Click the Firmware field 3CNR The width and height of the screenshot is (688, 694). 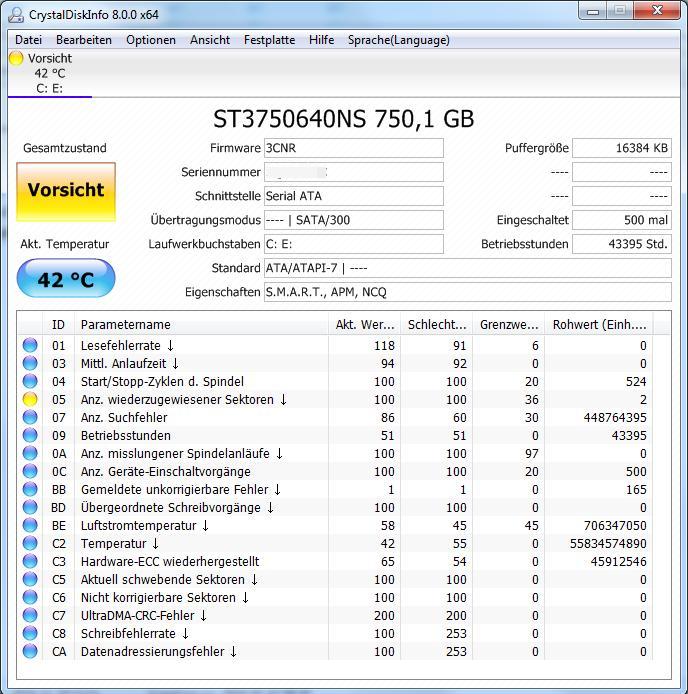click(354, 148)
